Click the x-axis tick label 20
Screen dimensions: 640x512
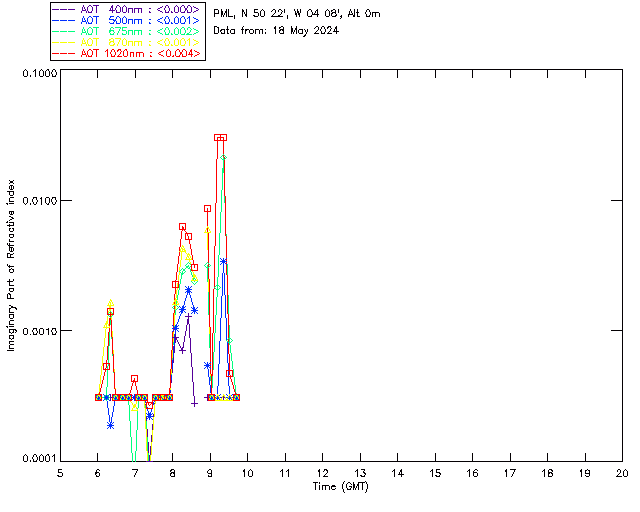(622, 472)
